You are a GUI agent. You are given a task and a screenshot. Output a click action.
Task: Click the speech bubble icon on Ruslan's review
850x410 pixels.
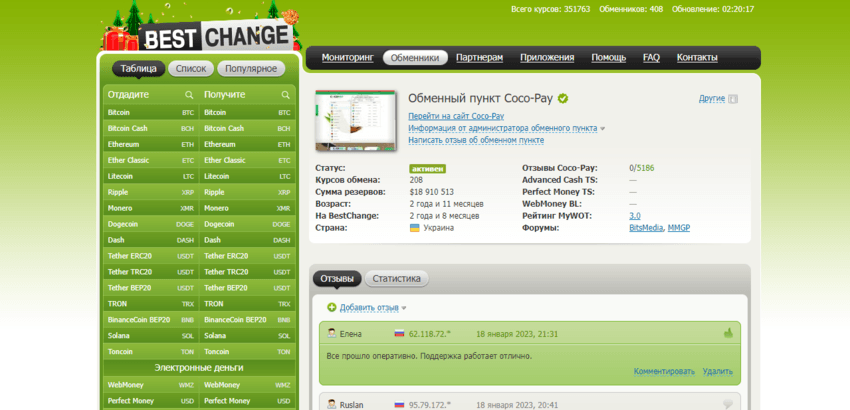click(x=728, y=405)
